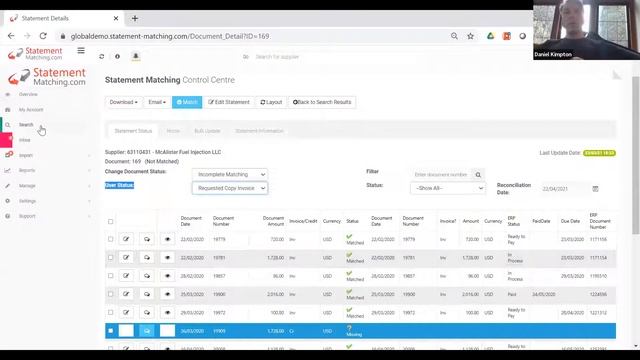Click the eye view icon for document 19779
640x360 pixels.
tap(167, 239)
